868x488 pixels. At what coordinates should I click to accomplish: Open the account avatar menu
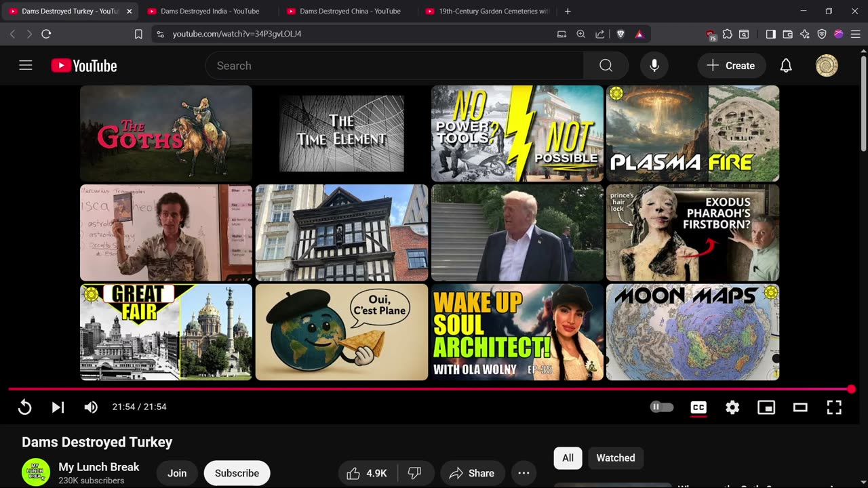pos(827,66)
